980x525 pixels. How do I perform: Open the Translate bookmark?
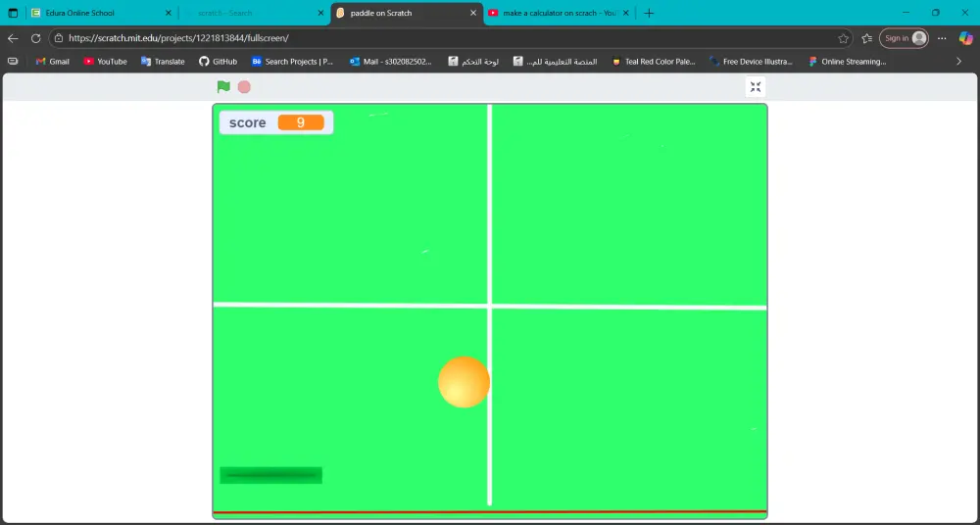[163, 62]
